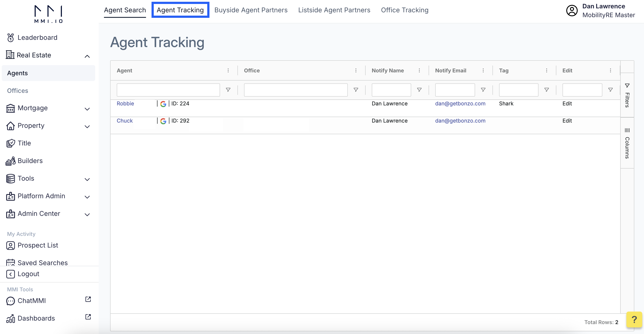
Task: Open Leaderboard medal icon
Action: (11, 38)
